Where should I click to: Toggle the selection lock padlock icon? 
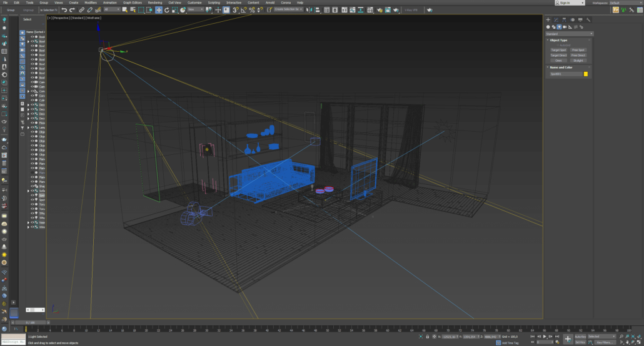tap(428, 337)
